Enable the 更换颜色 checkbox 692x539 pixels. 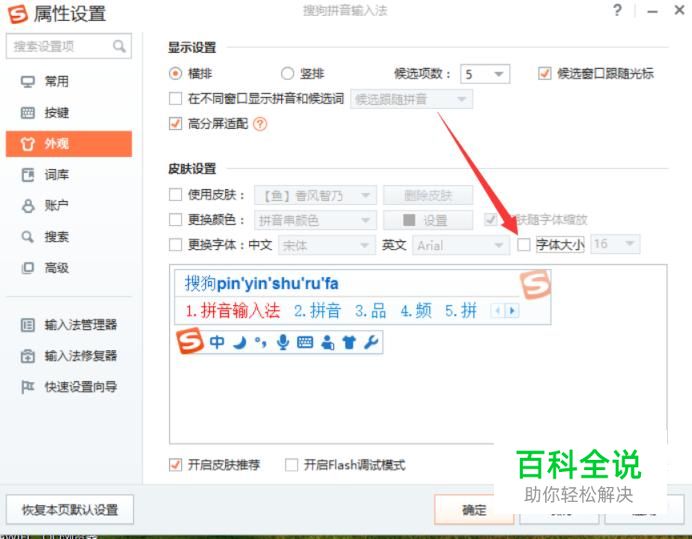(175, 220)
